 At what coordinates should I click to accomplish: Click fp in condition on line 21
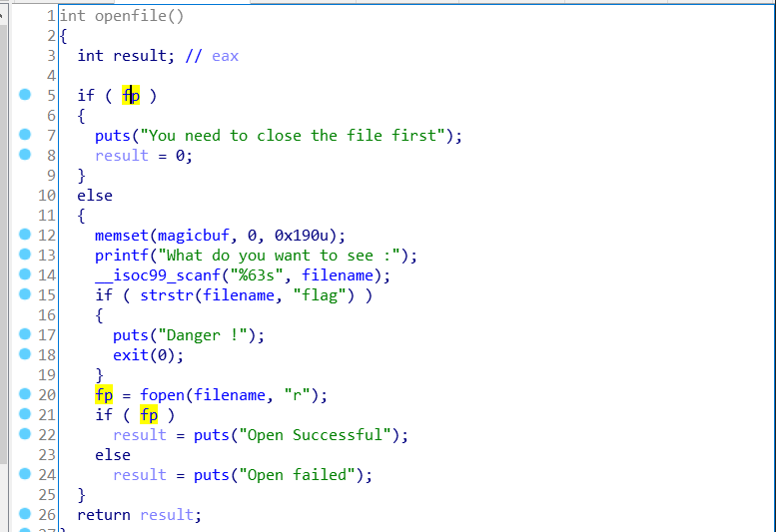149,415
